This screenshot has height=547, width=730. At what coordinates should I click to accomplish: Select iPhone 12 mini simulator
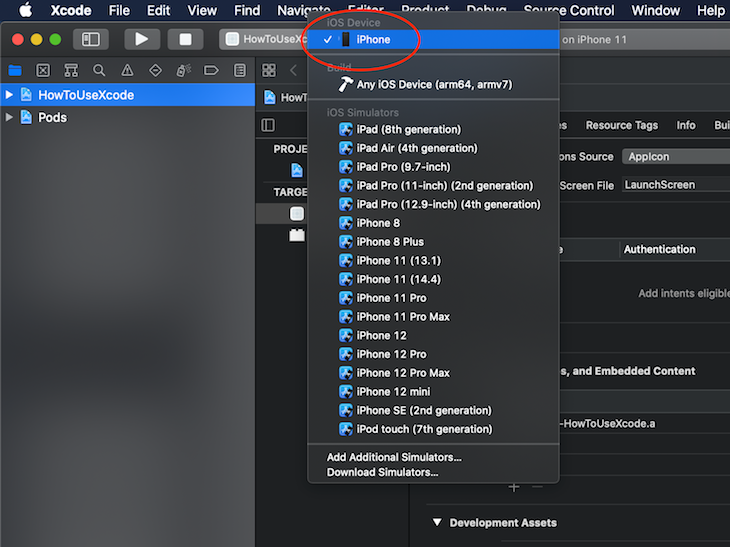click(x=433, y=392)
